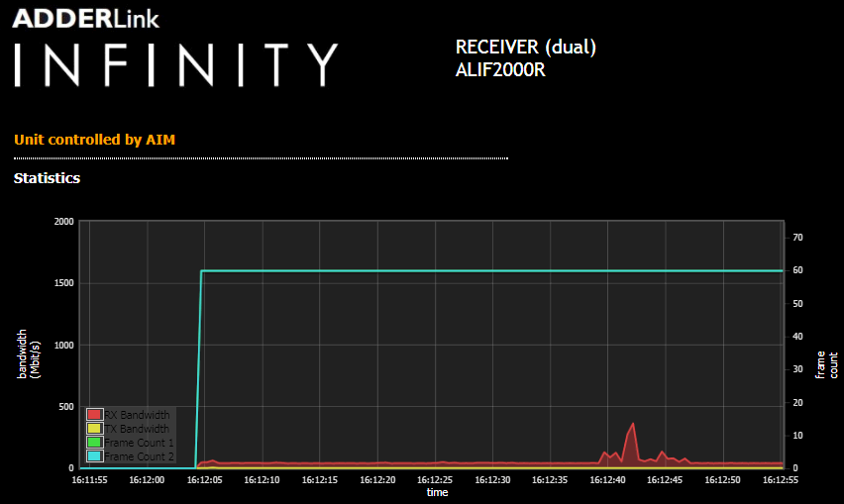Click the 16:12:20 time tick label
Image resolution: width=844 pixels, height=504 pixels.
click(x=377, y=480)
